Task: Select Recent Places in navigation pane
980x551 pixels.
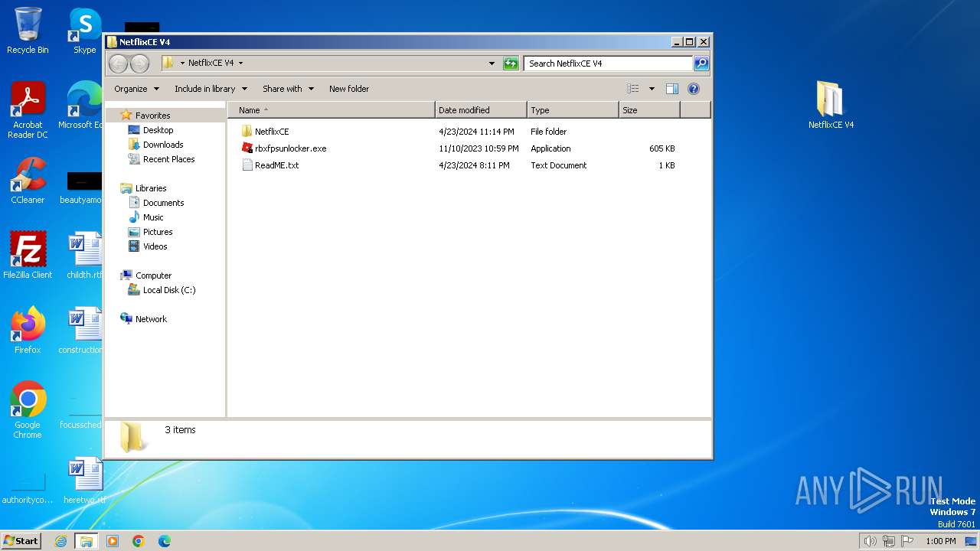Action: (x=168, y=159)
